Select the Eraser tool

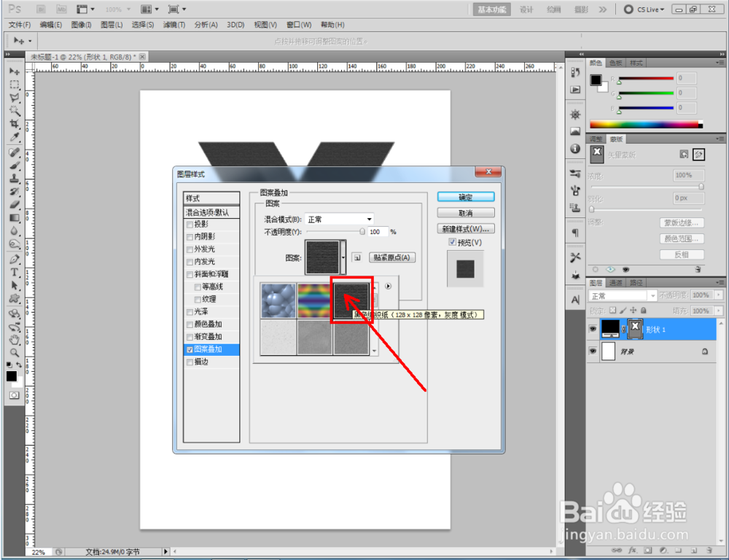click(15, 205)
